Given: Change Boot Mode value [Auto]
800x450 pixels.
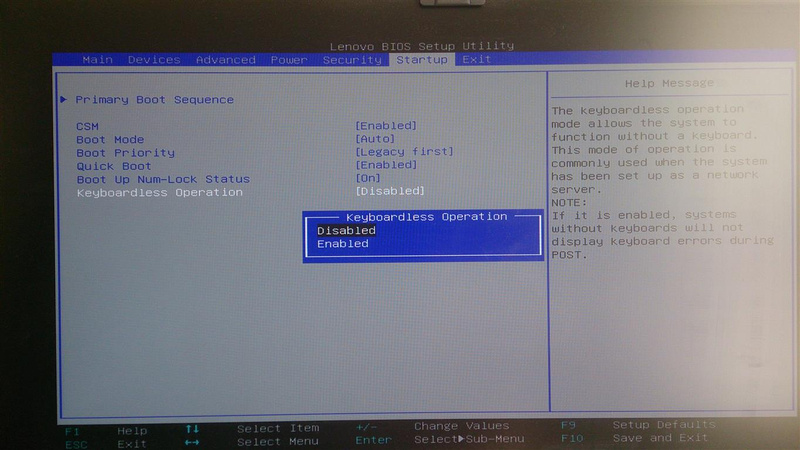Looking at the screenshot, I should [x=375, y=139].
